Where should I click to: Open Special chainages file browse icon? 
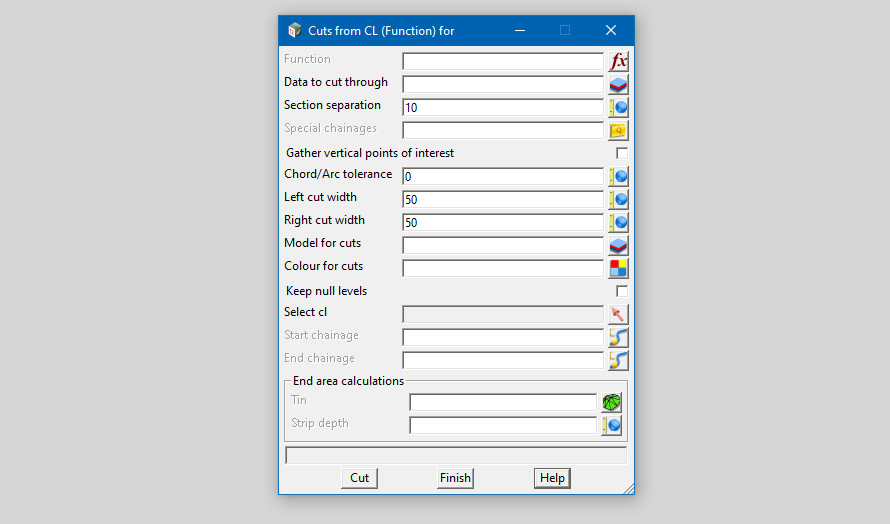[618, 131]
